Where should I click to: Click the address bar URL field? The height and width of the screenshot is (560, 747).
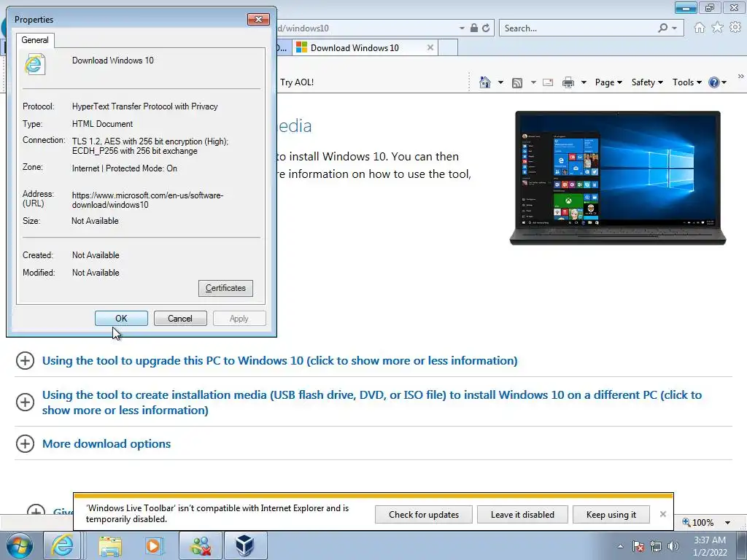coord(367,28)
